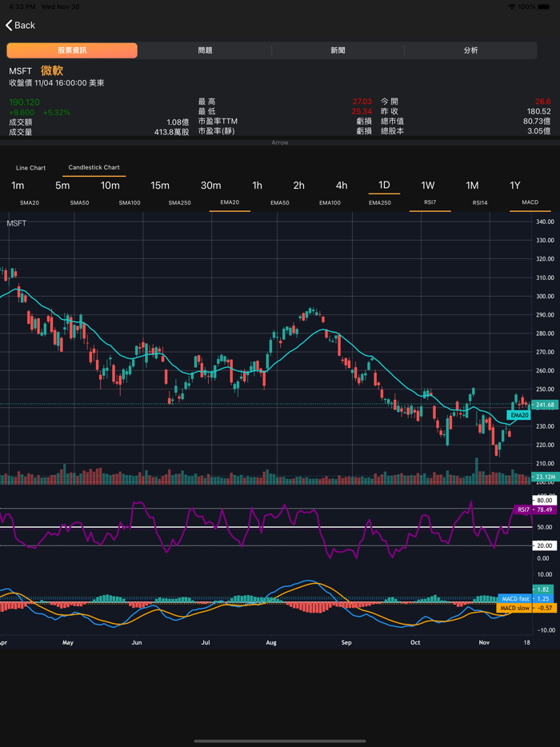Select the 1W interval
This screenshot has width=560, height=747.
pyautogui.click(x=428, y=186)
